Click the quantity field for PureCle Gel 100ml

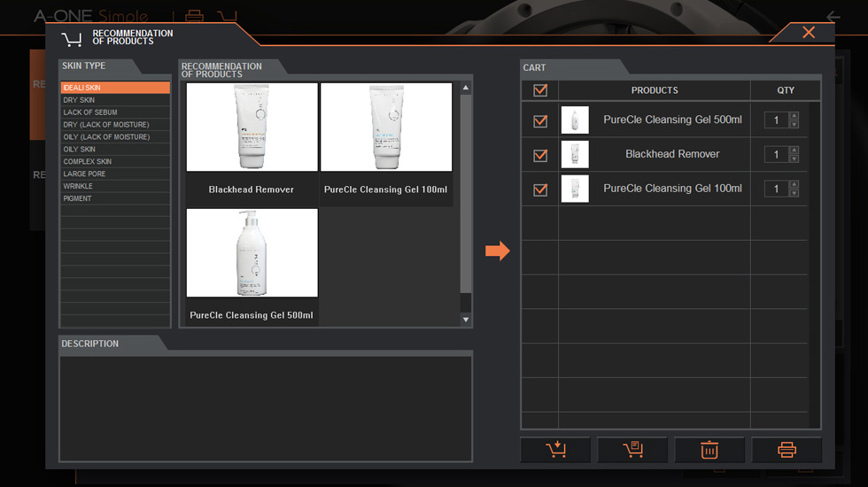point(776,189)
